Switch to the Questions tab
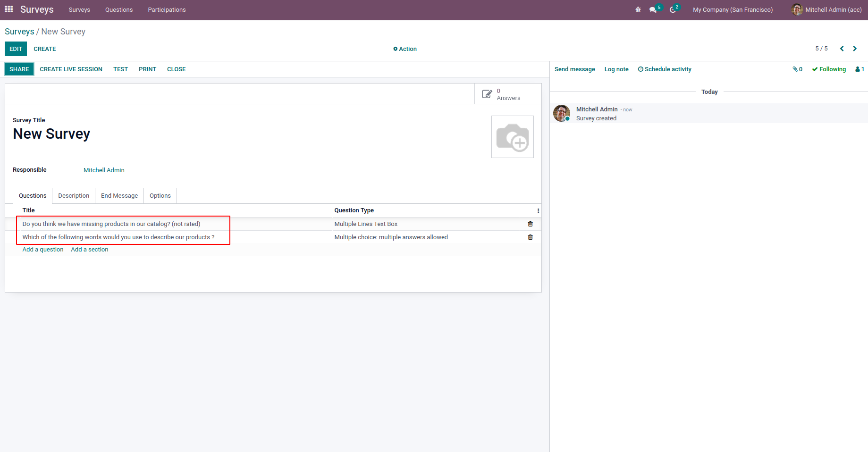Viewport: 868px width, 452px height. click(33, 196)
